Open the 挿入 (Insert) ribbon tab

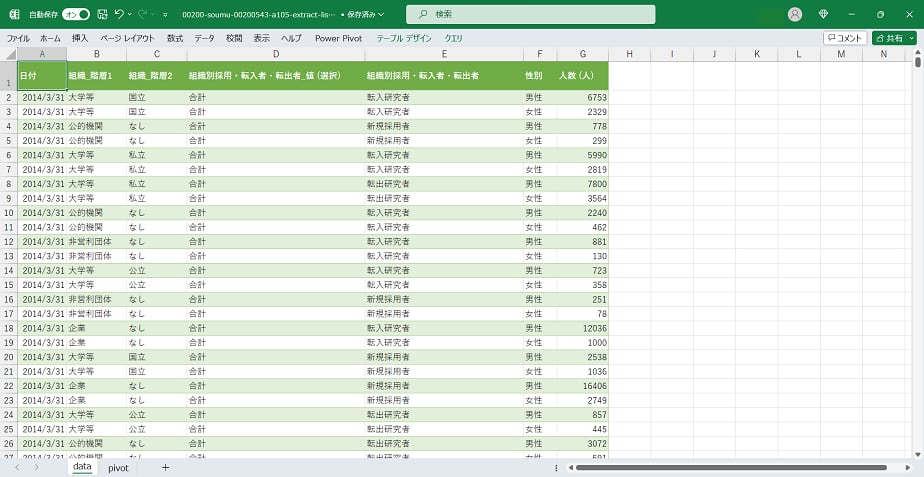tap(80, 38)
